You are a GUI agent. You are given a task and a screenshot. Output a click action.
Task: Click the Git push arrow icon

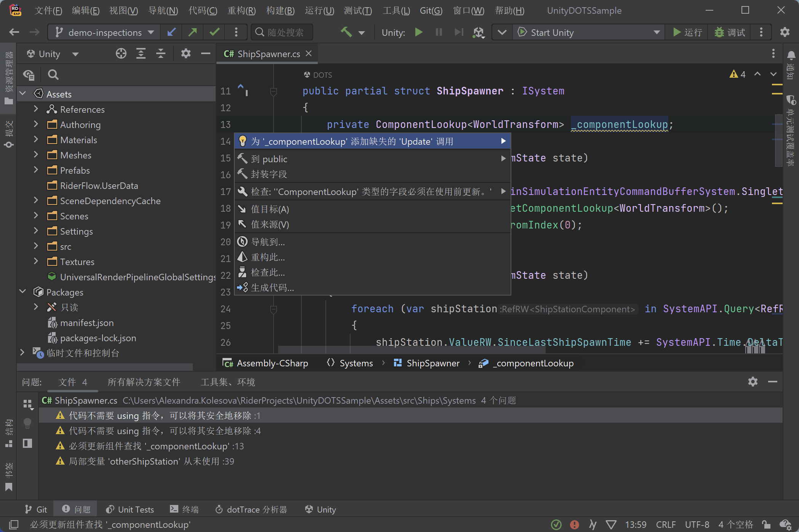pyautogui.click(x=193, y=32)
